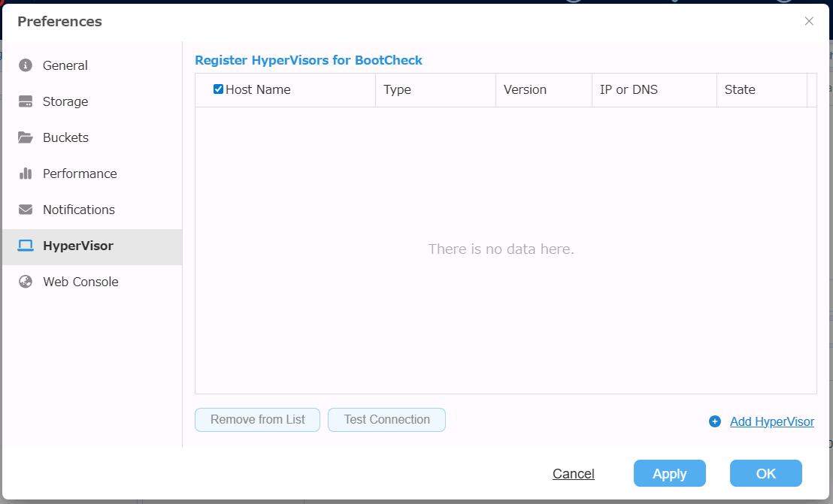This screenshot has height=504, width=833.
Task: Close the Preferences dialog with X
Action: (809, 21)
